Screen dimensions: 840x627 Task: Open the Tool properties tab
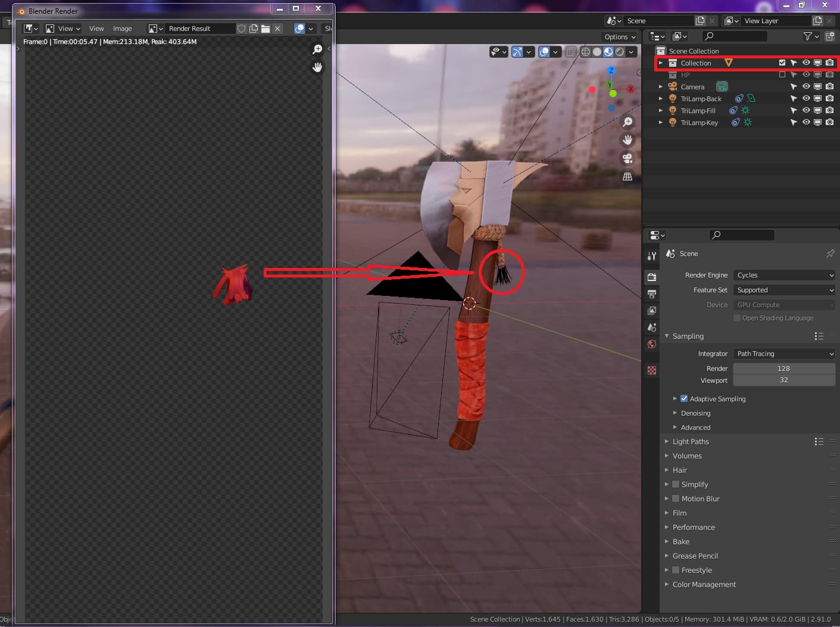(x=652, y=256)
